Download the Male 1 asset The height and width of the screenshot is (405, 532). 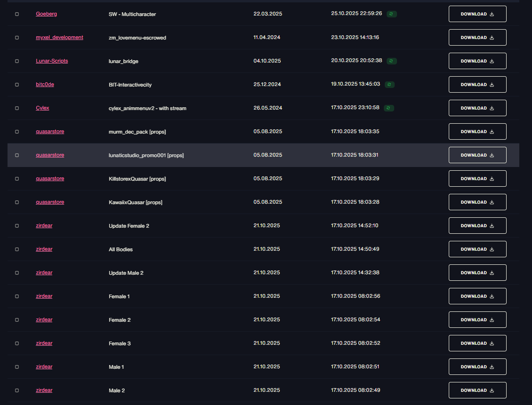pos(477,367)
